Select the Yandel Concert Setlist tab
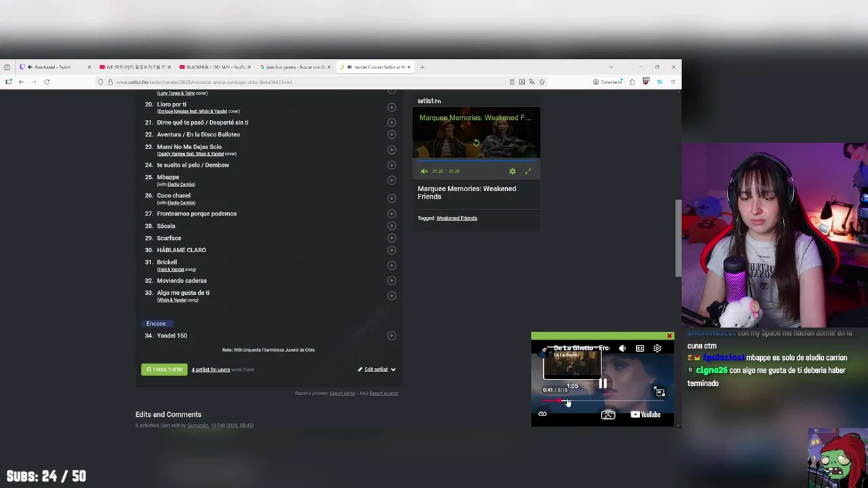This screenshot has height=488, width=868. coord(375,67)
